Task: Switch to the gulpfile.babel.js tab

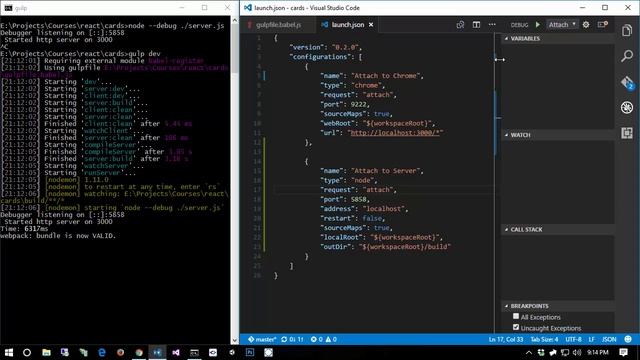Action: pos(278,25)
